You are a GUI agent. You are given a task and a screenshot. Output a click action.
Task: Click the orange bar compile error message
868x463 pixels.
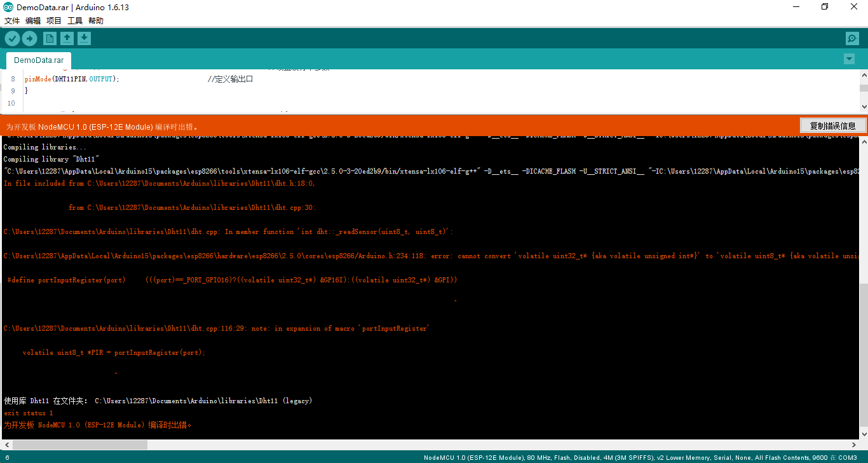point(102,127)
